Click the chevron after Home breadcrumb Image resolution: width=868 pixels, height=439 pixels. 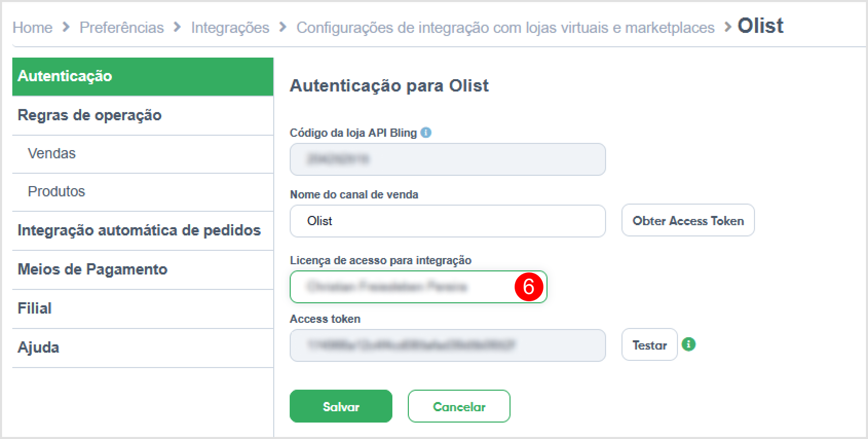click(66, 28)
